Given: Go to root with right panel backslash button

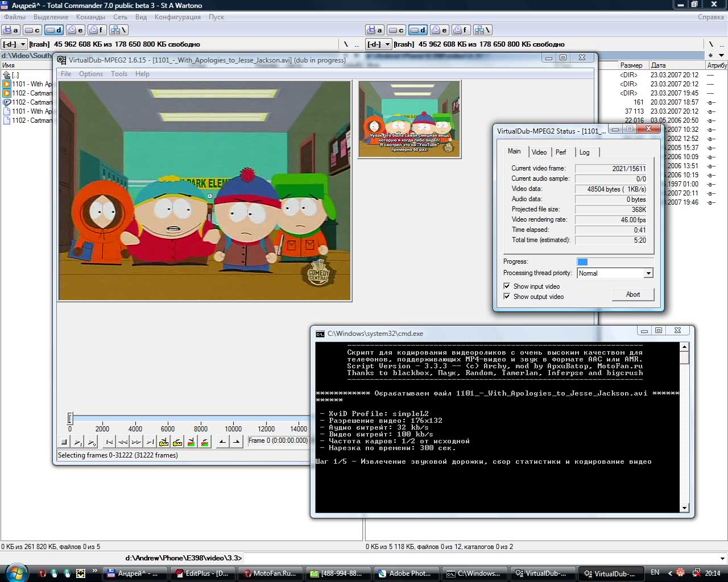Looking at the screenshot, I should pyautogui.click(x=711, y=44).
